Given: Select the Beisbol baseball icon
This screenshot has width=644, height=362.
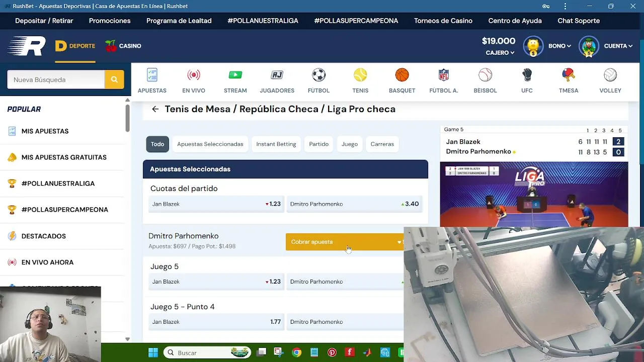Looking at the screenshot, I should pyautogui.click(x=485, y=75).
